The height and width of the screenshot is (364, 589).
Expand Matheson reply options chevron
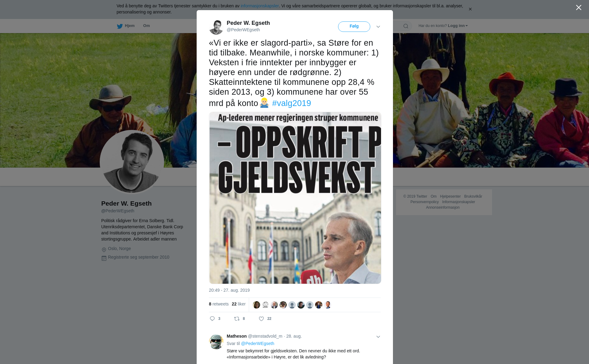(378, 337)
